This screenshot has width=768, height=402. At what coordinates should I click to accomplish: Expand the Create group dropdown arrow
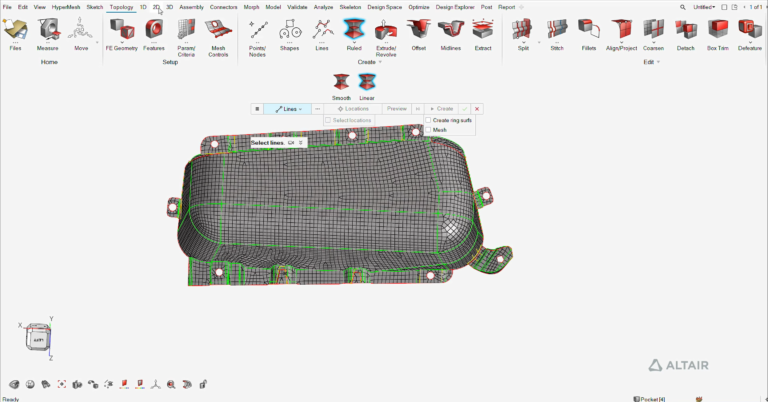(380, 62)
